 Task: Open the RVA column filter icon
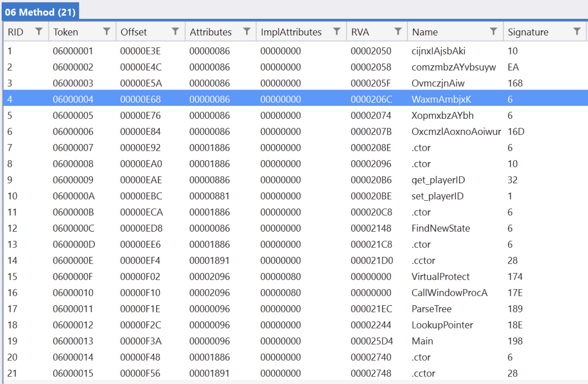[x=398, y=31]
